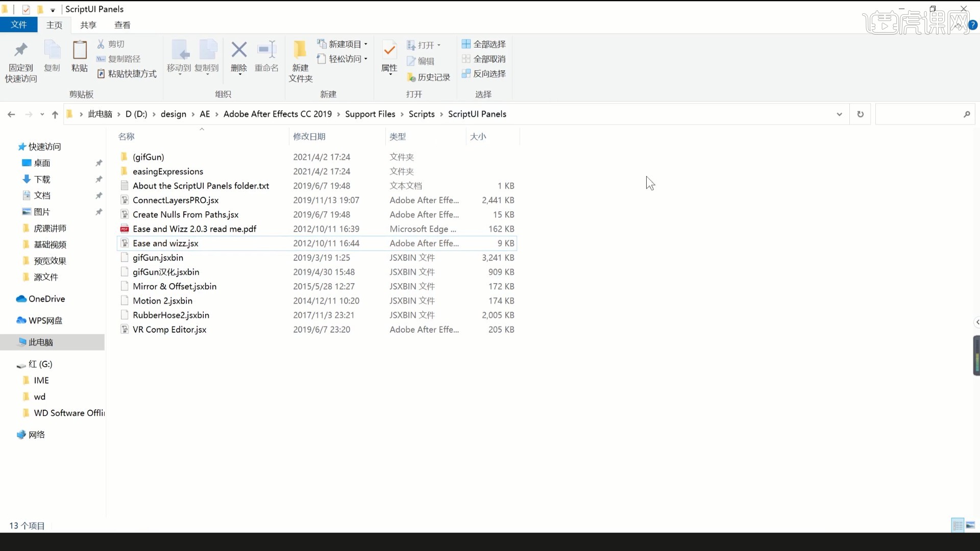
Task: Open the 文件 (File) tab
Action: (19, 24)
